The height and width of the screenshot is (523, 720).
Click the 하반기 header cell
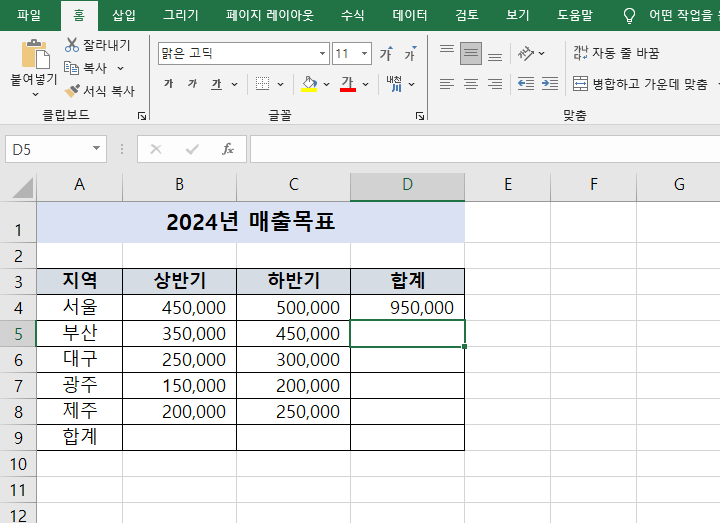pyautogui.click(x=293, y=281)
